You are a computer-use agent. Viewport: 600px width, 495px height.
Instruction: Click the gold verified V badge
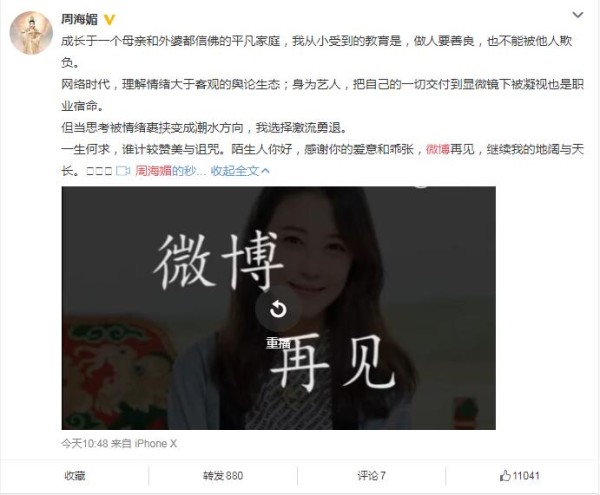[x=109, y=20]
